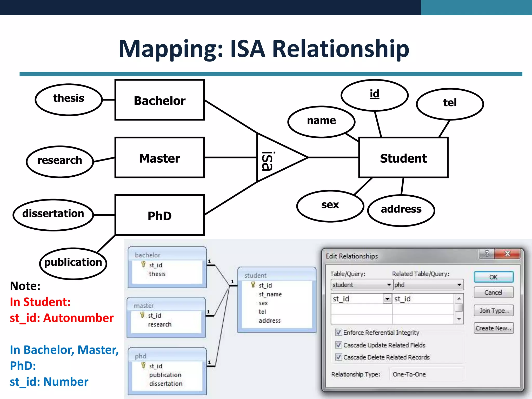Select the st_name field in student table
532x399 pixels.
[x=270, y=294]
